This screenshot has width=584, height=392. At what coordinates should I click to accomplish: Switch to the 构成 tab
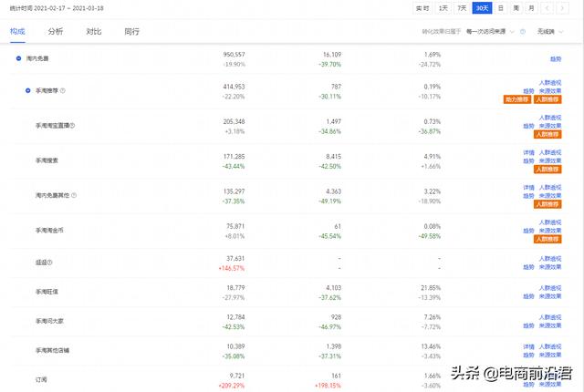pos(17,31)
